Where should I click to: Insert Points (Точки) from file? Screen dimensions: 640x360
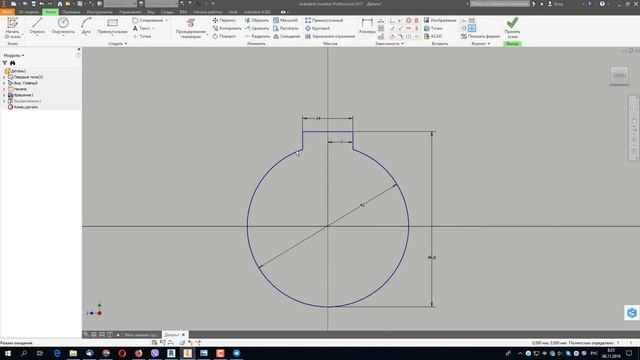tap(433, 28)
